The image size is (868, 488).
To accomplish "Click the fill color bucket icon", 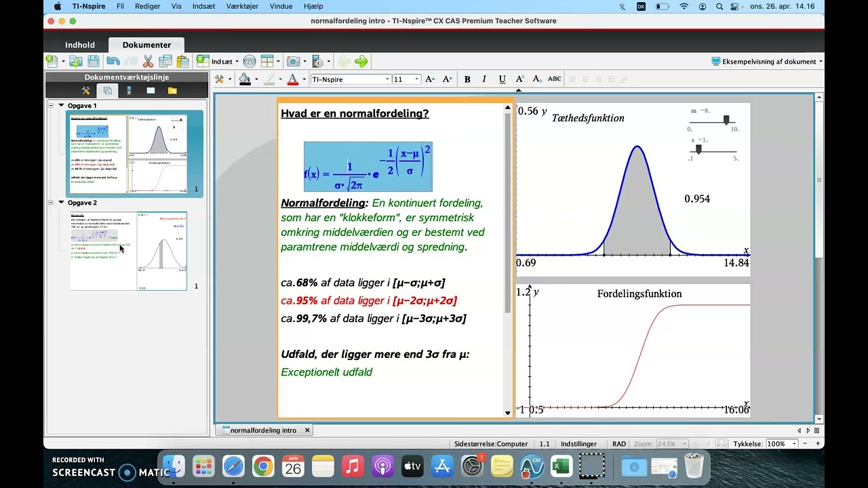I will (245, 79).
